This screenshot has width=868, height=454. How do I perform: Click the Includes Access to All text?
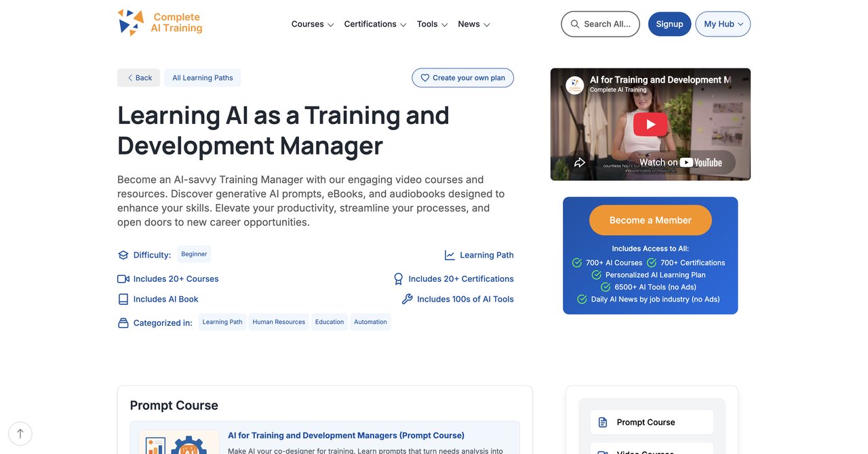[x=650, y=249]
